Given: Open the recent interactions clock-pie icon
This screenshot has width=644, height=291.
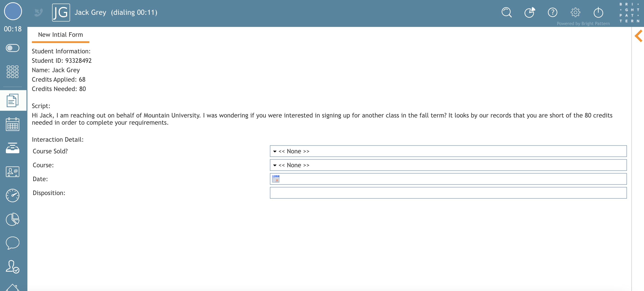Looking at the screenshot, I should [529, 12].
